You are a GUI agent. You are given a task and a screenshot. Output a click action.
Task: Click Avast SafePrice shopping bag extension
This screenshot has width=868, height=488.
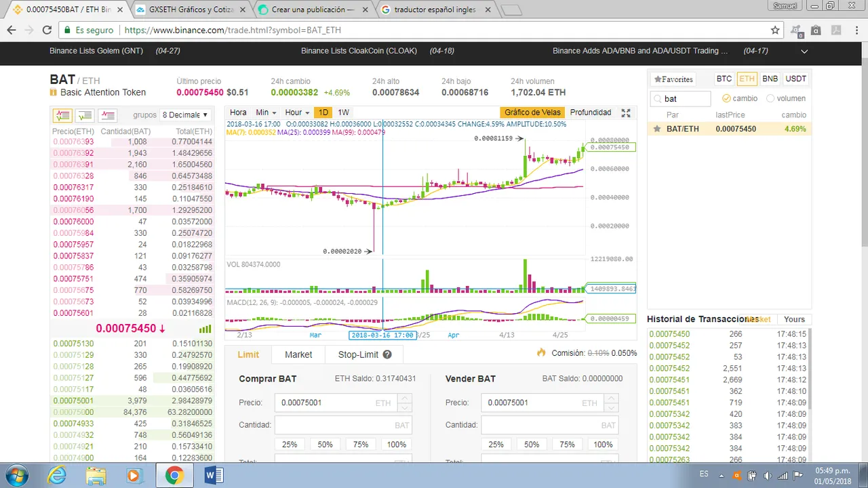tap(816, 30)
